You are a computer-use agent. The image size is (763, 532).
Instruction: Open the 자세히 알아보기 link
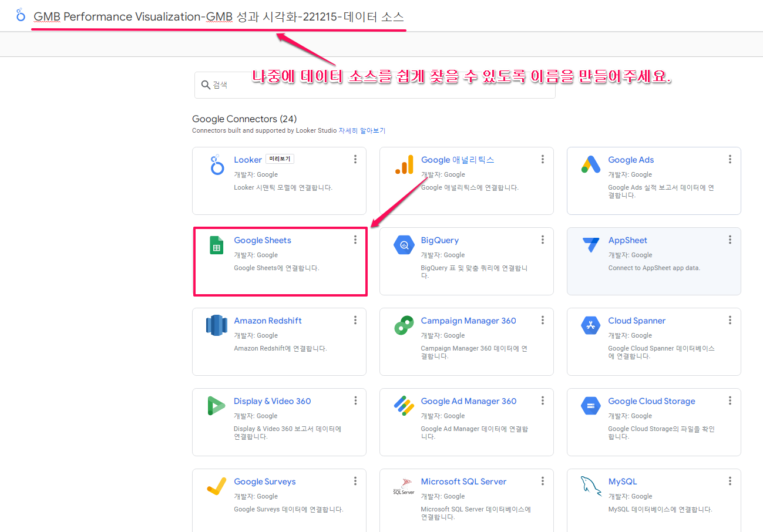(362, 130)
